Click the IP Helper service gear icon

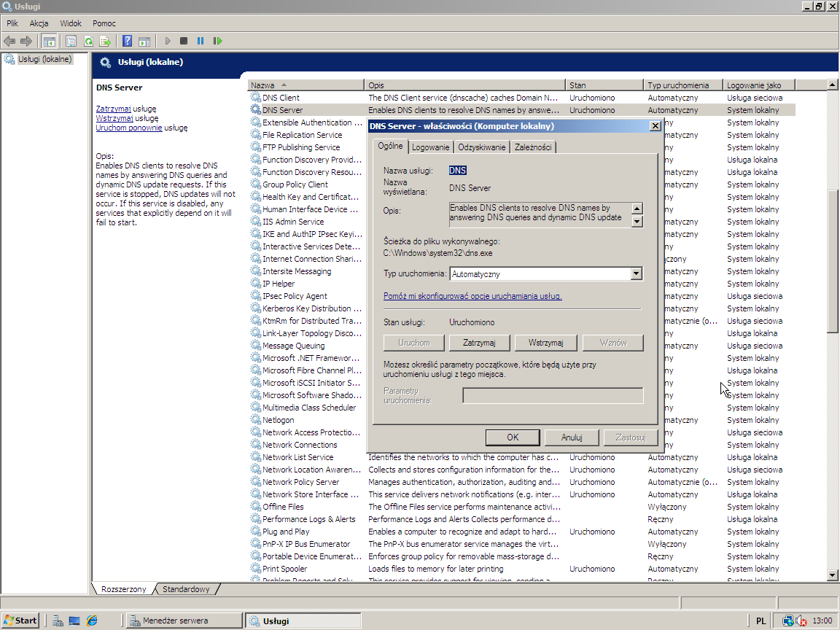[255, 284]
